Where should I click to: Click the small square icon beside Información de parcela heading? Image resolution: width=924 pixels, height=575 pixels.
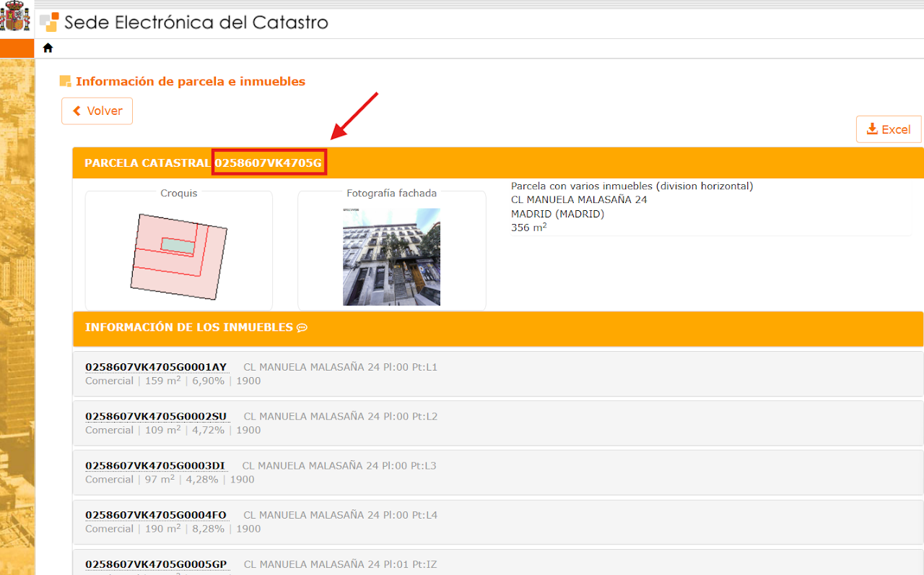(x=65, y=81)
